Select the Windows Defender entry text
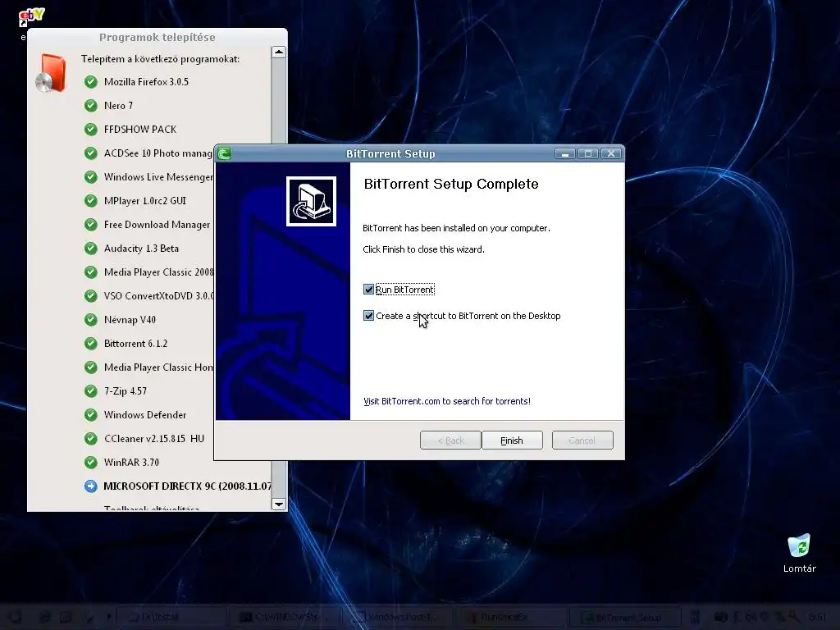840x630 pixels. 145,414
